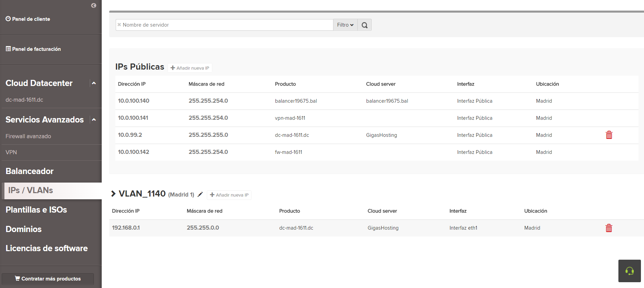Click Contratar más productos button

[48, 279]
